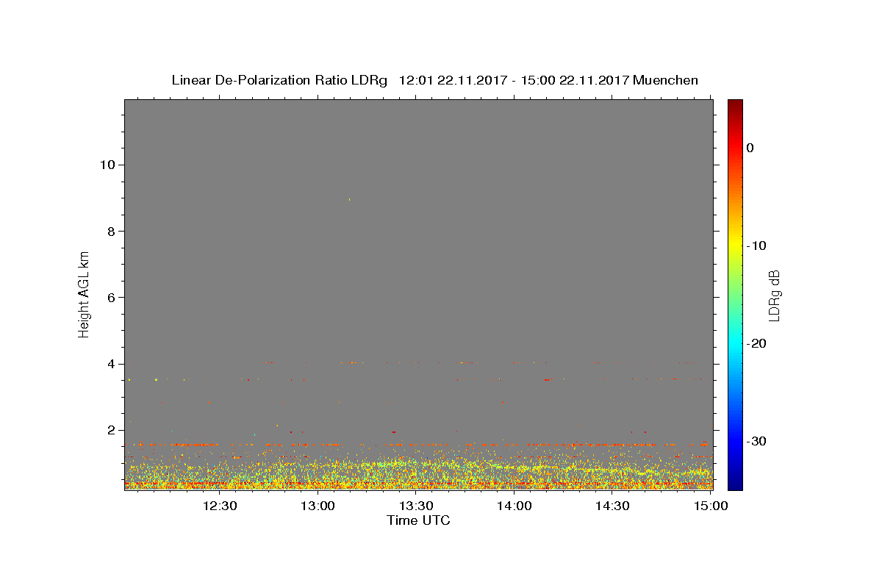Click the LDRg dB colorbar title
This screenshot has width=882, height=588.
[x=774, y=295]
